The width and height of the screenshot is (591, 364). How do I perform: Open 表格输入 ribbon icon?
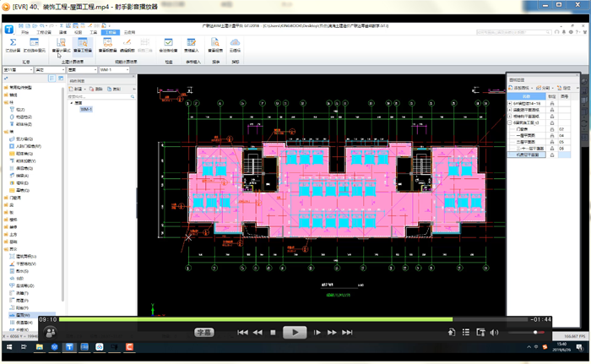(192, 42)
